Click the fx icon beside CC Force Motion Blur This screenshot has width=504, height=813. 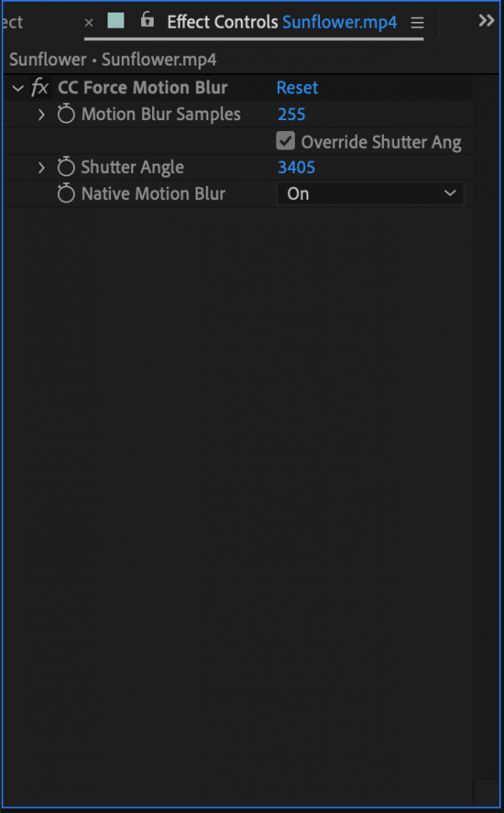[39, 87]
